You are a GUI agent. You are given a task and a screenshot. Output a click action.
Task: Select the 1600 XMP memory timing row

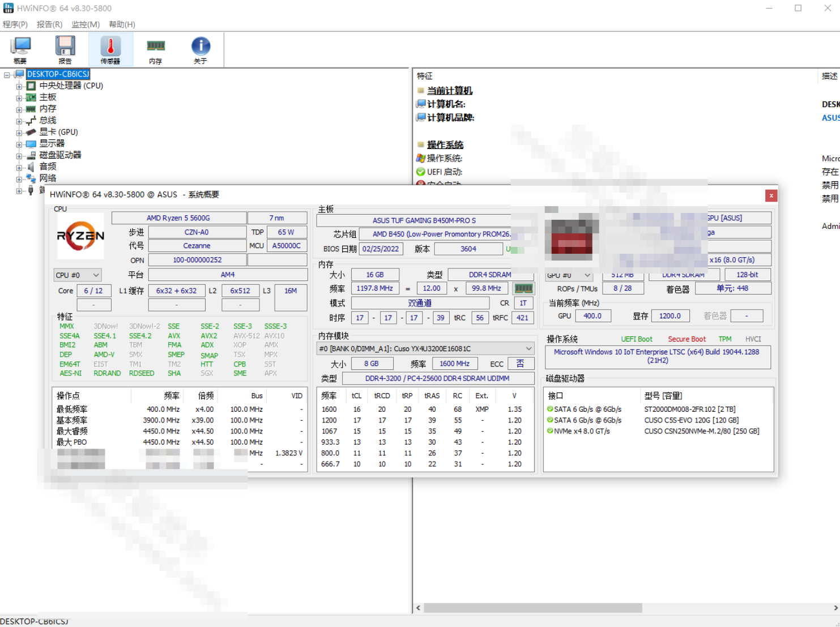point(425,409)
